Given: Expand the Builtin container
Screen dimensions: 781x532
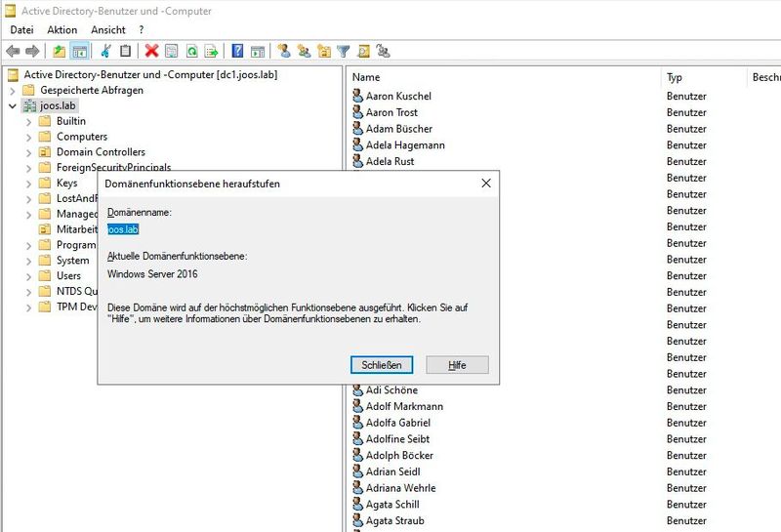Looking at the screenshot, I should coord(29,122).
